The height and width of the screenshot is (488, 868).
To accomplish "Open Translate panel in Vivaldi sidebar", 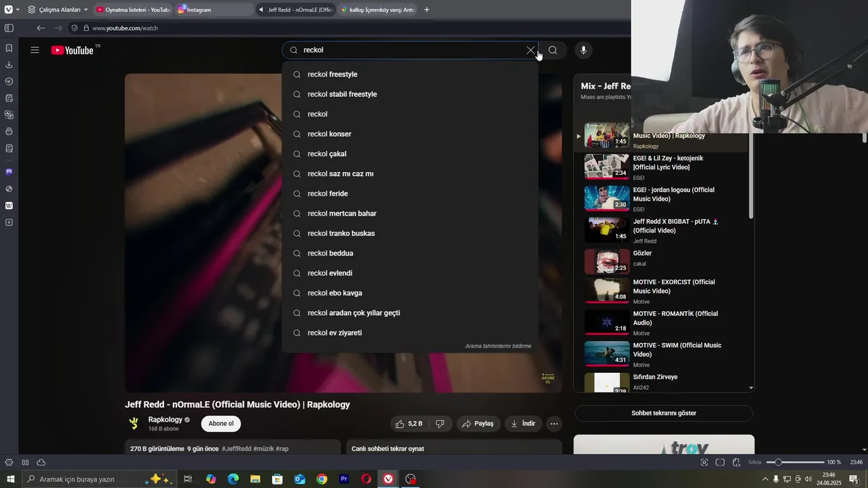I will [x=9, y=115].
